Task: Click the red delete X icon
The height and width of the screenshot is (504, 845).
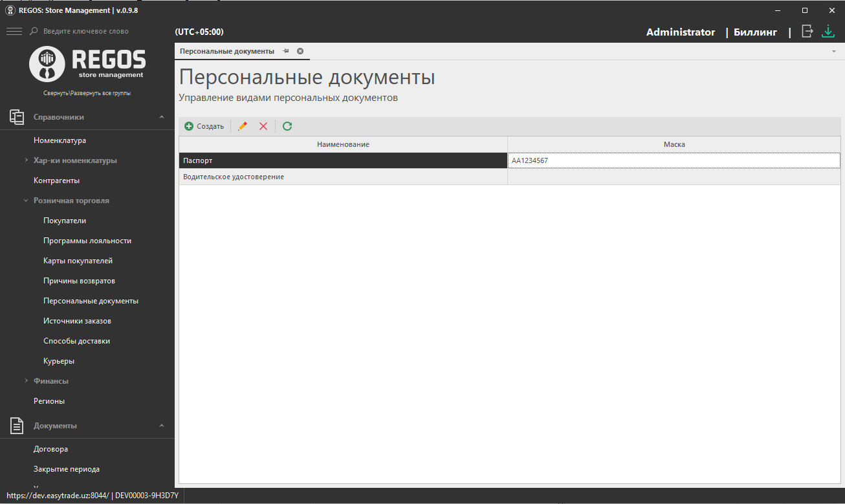Action: click(x=263, y=126)
